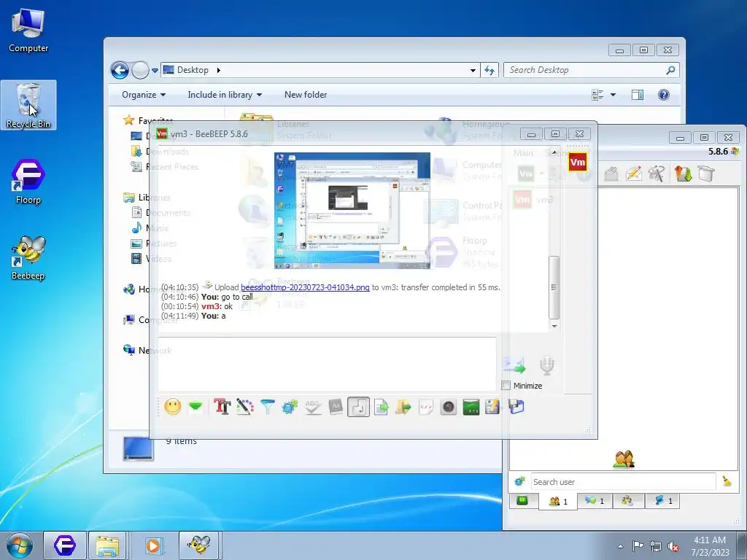747x560 pixels.
Task: Send a file with page-arrow icon
Action: (381, 407)
